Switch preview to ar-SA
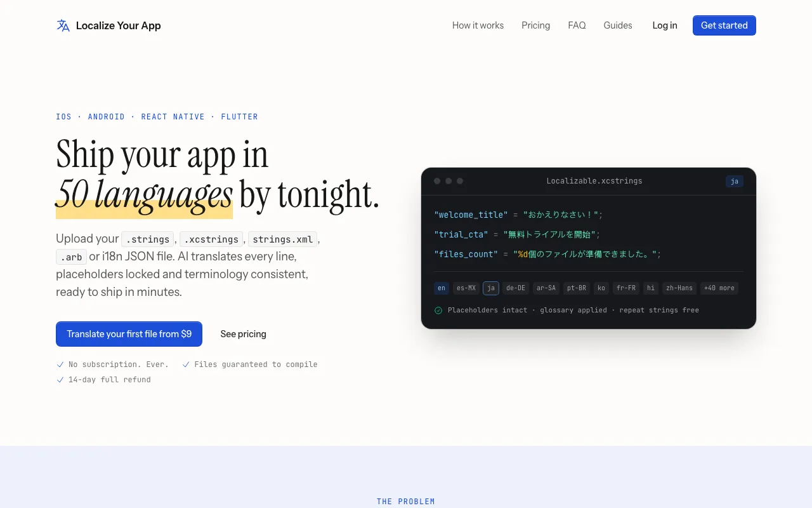Viewport: 812px width, 508px height. coord(546,288)
